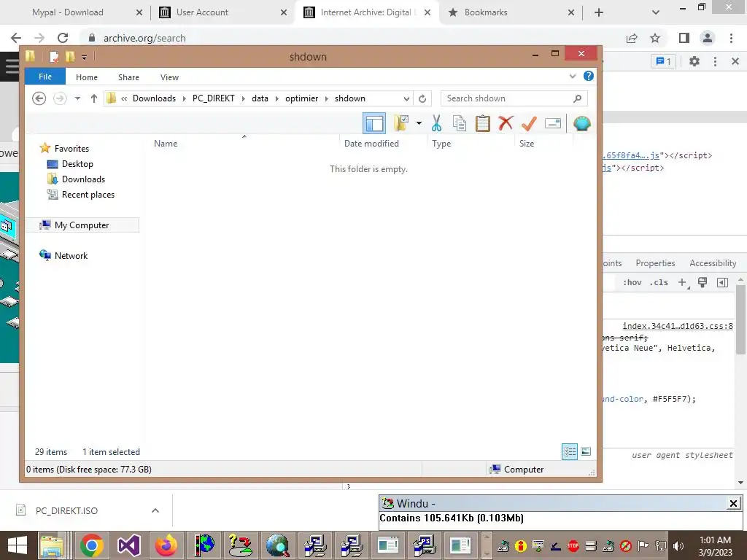Open the View ribbon tab
Image resolution: width=747 pixels, height=560 pixels.
(169, 77)
